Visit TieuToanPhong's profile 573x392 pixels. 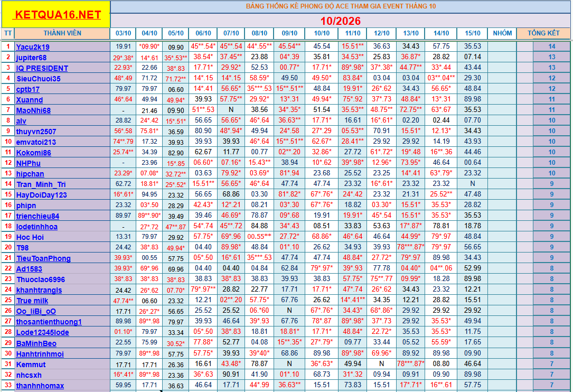[x=43, y=258]
